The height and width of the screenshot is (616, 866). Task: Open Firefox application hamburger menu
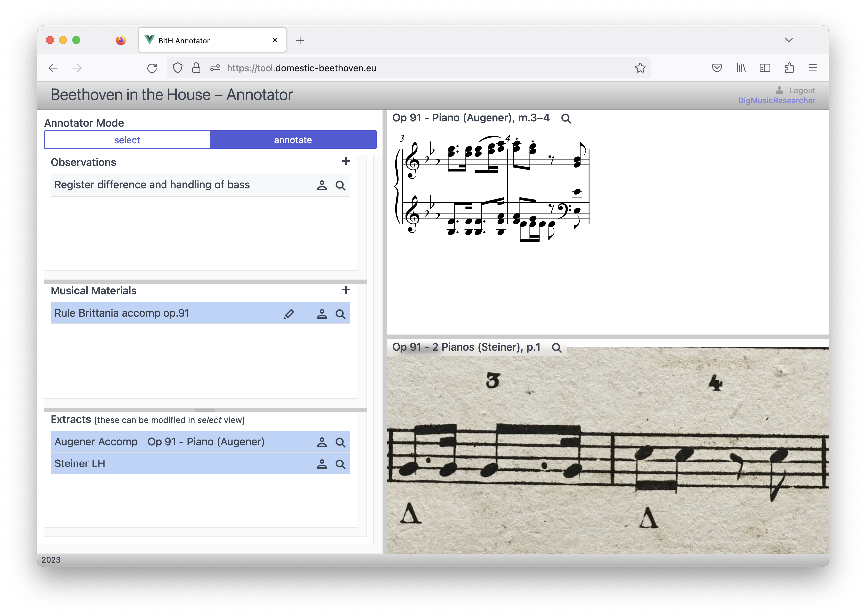pyautogui.click(x=812, y=68)
